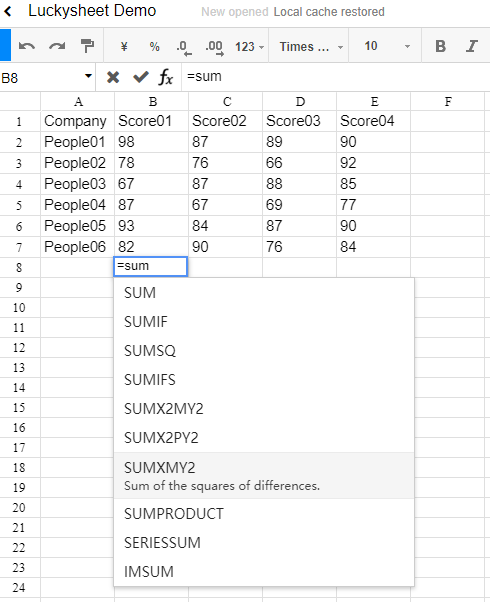Viewport: 490px width, 602px height.
Task: Undo the last action
Action: (27, 46)
